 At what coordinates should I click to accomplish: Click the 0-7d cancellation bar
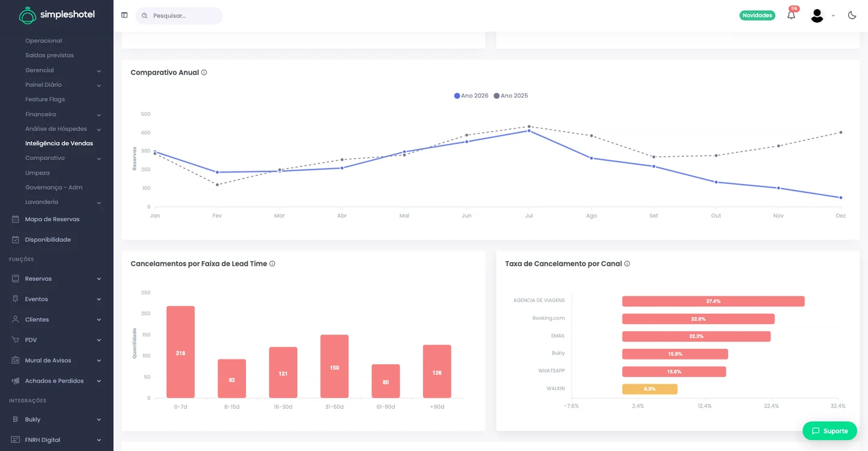(x=181, y=352)
